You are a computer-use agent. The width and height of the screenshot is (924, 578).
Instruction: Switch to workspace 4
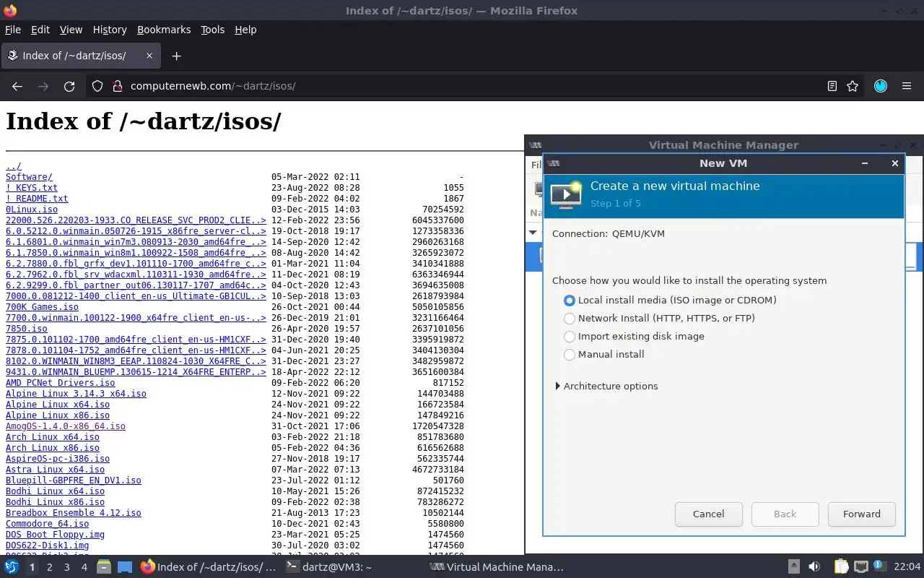point(84,567)
